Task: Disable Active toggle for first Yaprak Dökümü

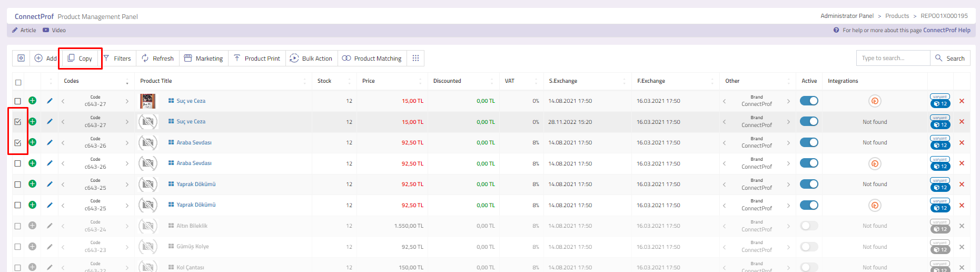Action: point(809,184)
